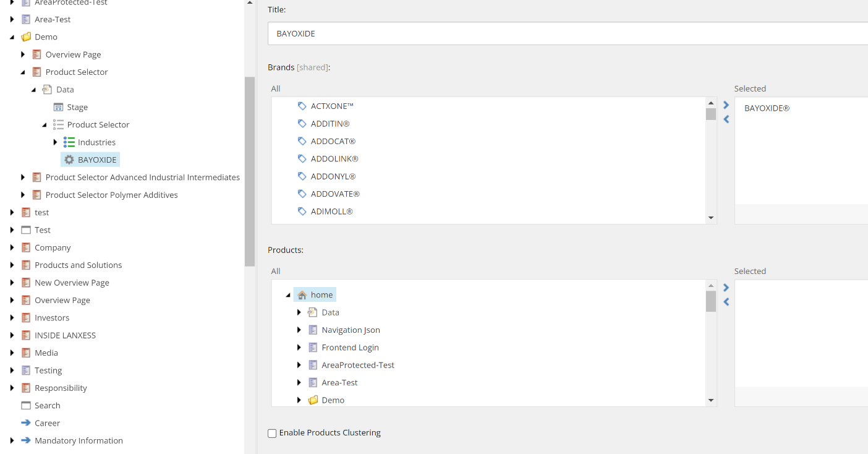Click the Industries list icon in tree
This screenshot has height=454, width=868.
[x=69, y=142]
